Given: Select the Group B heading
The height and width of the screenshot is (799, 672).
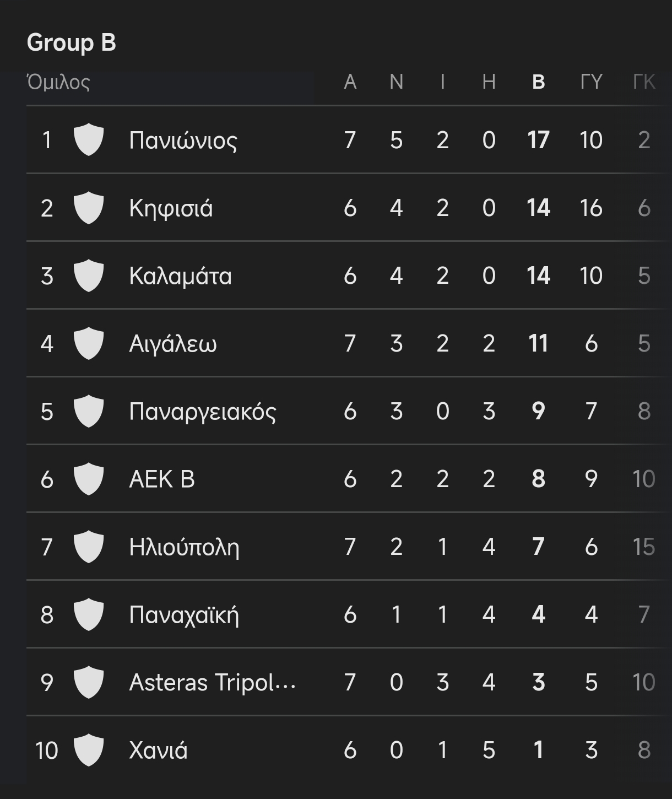Looking at the screenshot, I should click(72, 42).
